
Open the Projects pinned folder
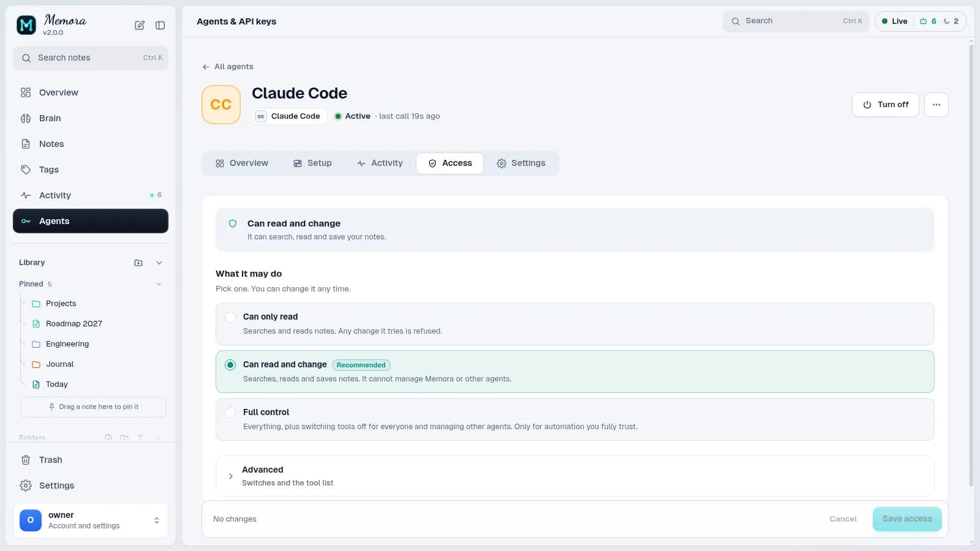(92, 304)
